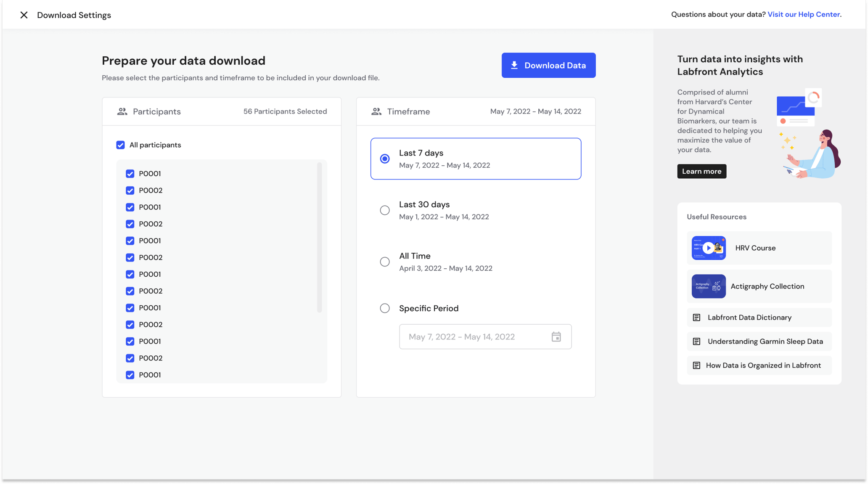
Task: Select the Last 30 days timeframe option
Action: point(385,210)
